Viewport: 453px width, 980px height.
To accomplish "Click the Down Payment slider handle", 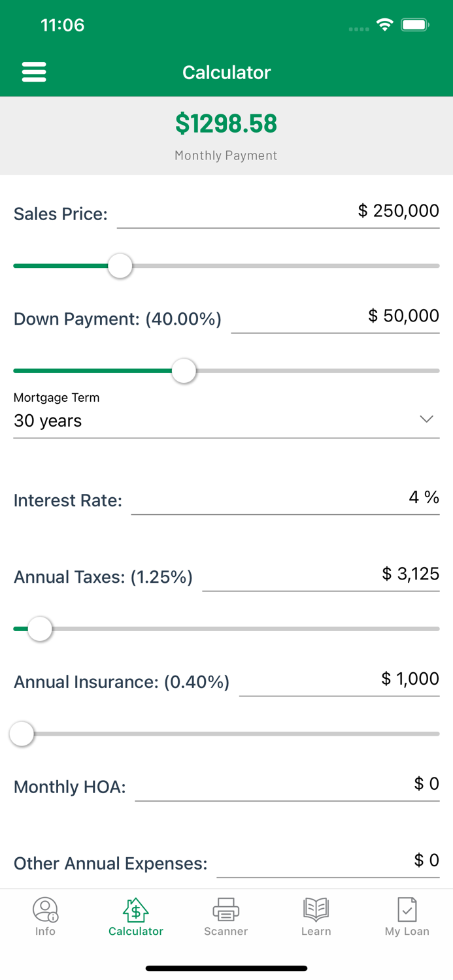I will click(184, 370).
